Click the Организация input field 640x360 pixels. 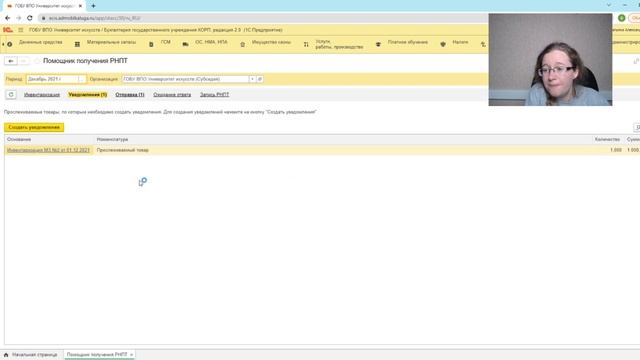pos(186,79)
